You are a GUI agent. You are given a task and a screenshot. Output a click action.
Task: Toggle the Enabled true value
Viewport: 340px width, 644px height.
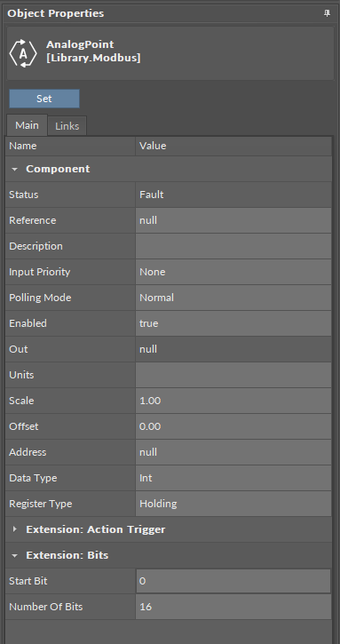(233, 323)
